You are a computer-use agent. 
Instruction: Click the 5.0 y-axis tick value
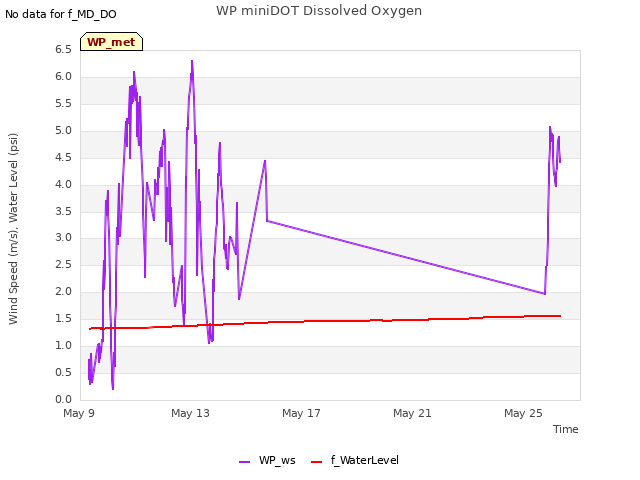[63, 130]
